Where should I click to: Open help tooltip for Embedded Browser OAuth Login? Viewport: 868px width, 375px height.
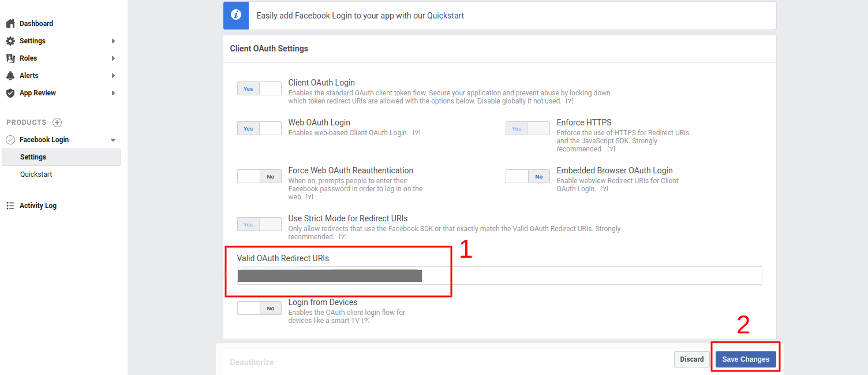click(604, 189)
